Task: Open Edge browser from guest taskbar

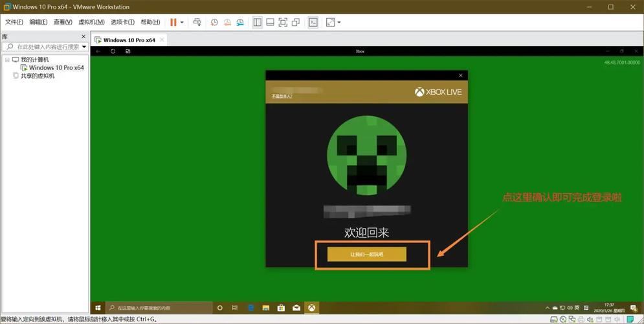Action: point(250,308)
